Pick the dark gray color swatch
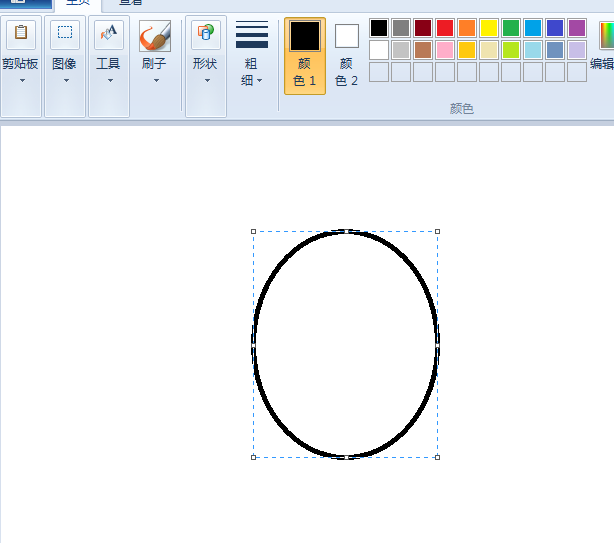 point(401,28)
